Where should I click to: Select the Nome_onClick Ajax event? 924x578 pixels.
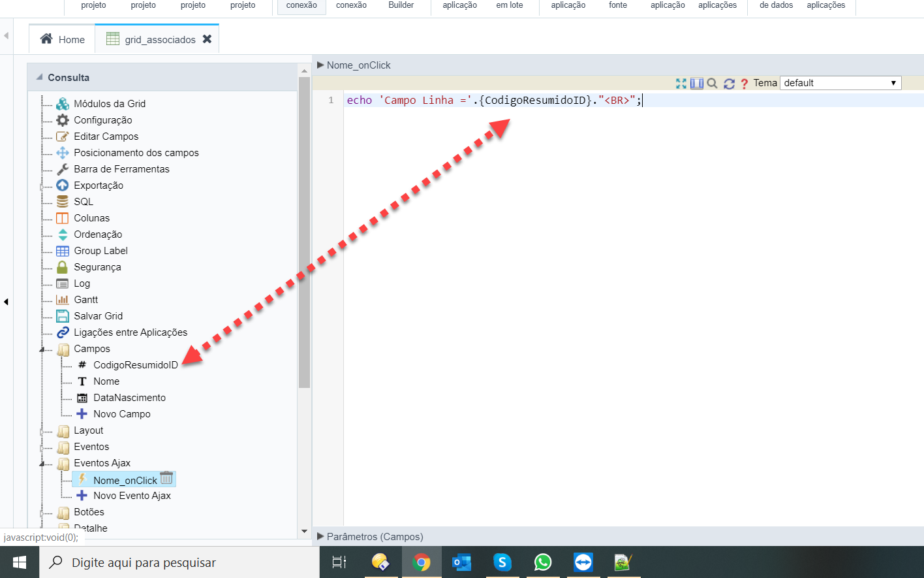click(x=125, y=481)
